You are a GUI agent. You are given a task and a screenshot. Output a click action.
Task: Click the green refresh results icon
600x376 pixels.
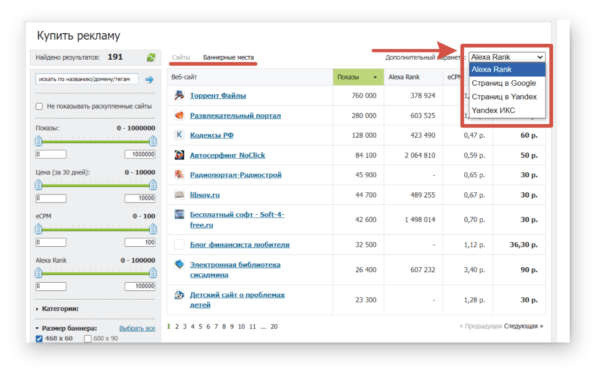tap(151, 57)
